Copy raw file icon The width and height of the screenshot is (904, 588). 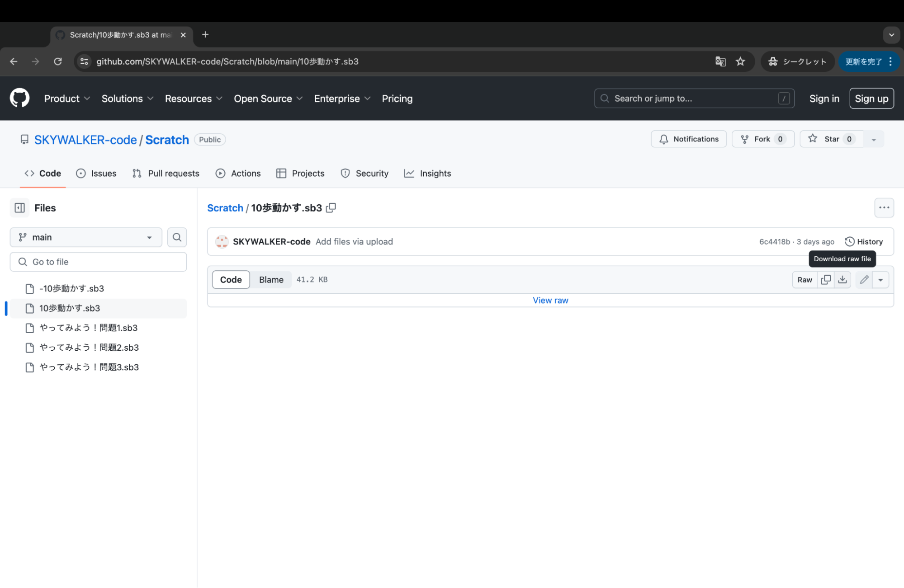click(826, 280)
